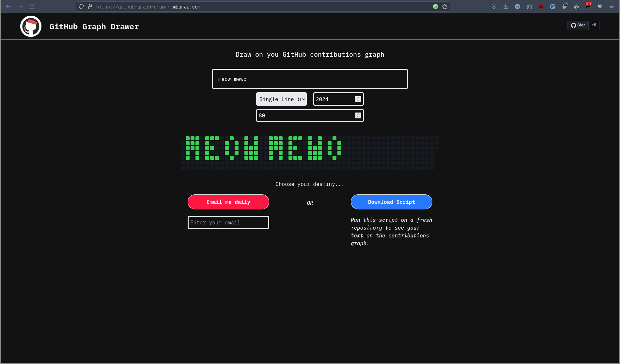Screen dimensions: 620x364
Task: Click the Download Script button
Action: tap(392, 202)
